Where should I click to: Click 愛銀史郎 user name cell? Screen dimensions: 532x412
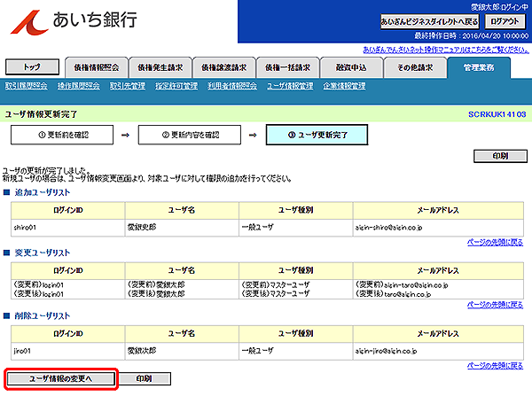click(x=182, y=228)
